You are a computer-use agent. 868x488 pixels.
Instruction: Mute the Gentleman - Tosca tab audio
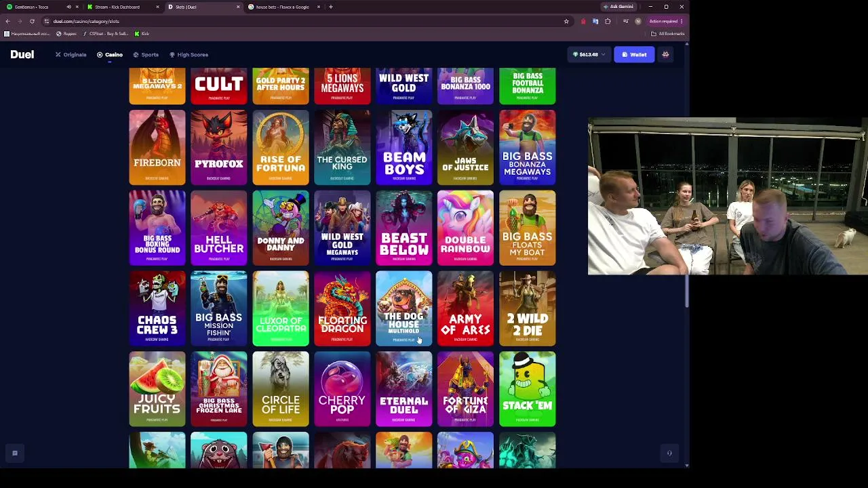pyautogui.click(x=68, y=7)
